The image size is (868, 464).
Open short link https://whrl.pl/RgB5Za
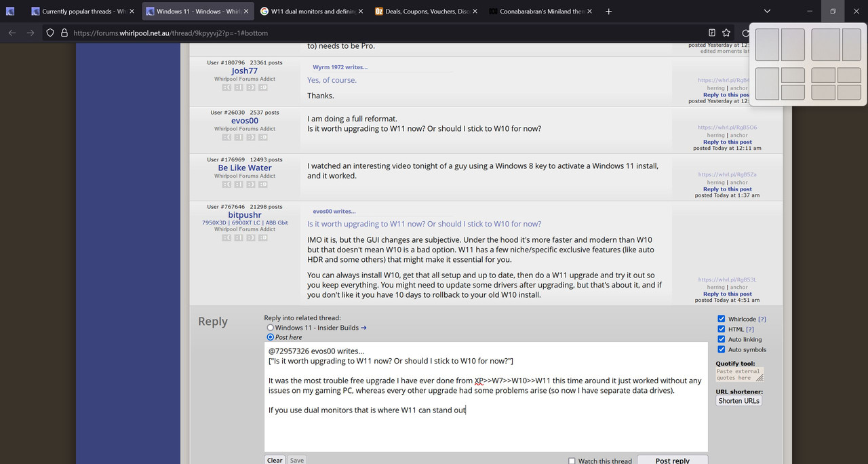coord(728,174)
